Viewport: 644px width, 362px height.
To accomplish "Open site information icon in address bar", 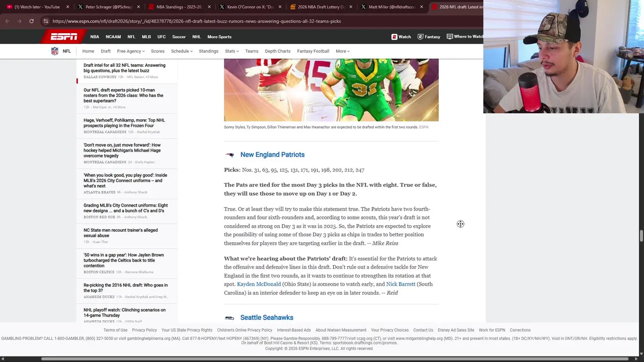I will click(x=46, y=21).
